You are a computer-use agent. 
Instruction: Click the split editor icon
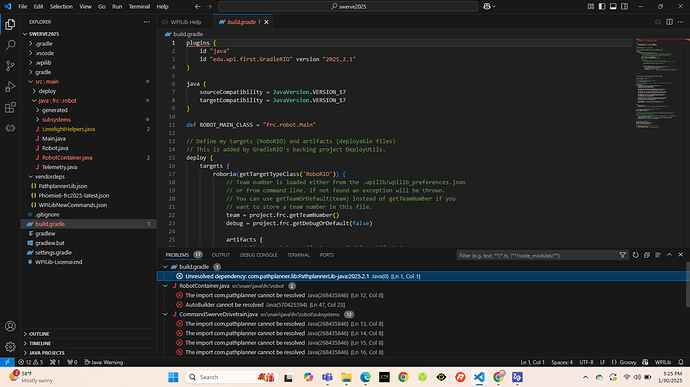pos(669,22)
